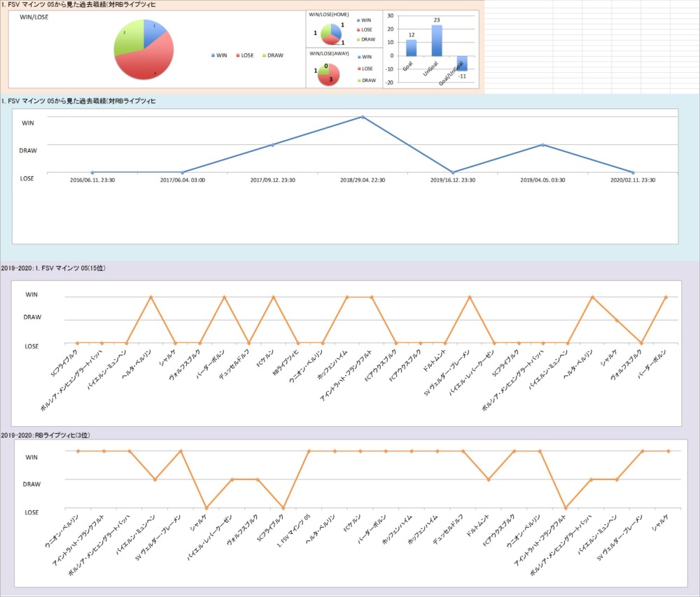This screenshot has height=597, width=700.
Task: Click the UnGoal bar labeled 23
Action: coord(437,41)
